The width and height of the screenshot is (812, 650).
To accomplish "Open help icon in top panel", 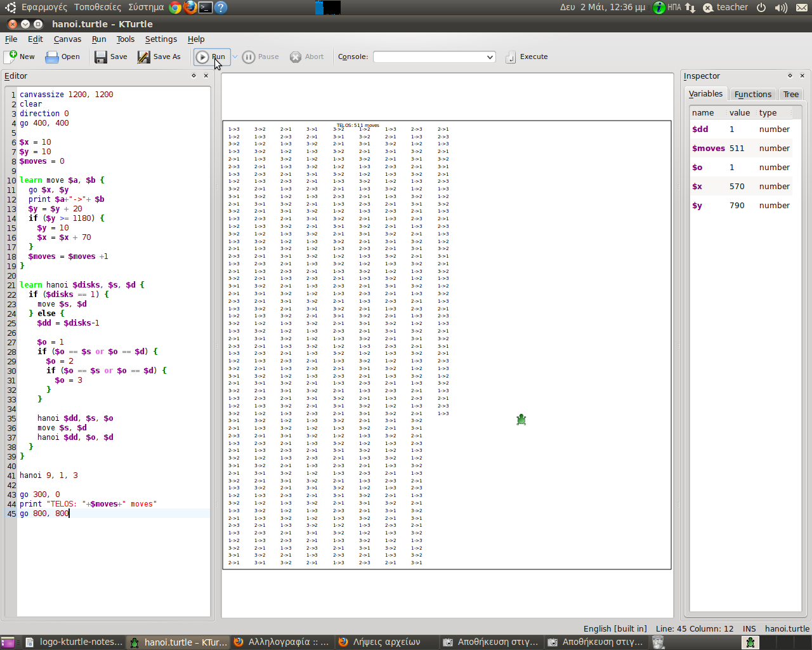I will tap(220, 7).
